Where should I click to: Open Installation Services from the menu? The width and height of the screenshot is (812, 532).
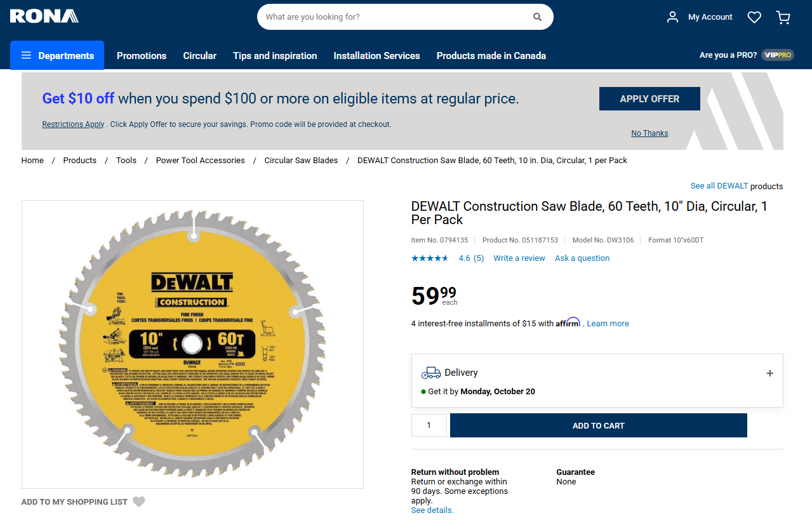click(x=376, y=55)
